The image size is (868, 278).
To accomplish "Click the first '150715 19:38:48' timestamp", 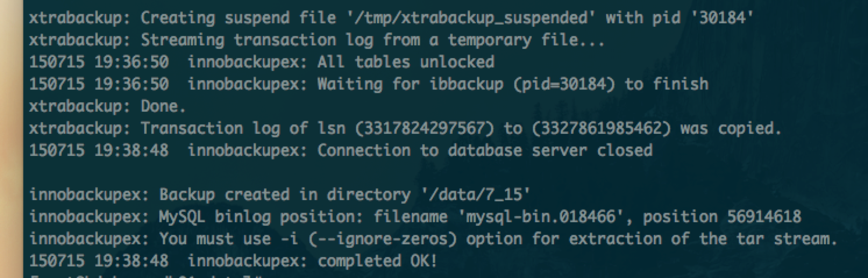I will [99, 150].
